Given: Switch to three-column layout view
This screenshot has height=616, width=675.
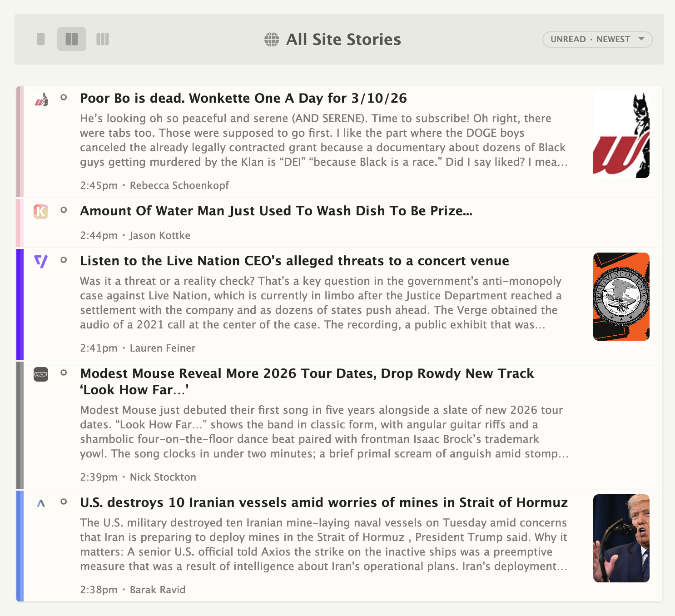Looking at the screenshot, I should 103,39.
